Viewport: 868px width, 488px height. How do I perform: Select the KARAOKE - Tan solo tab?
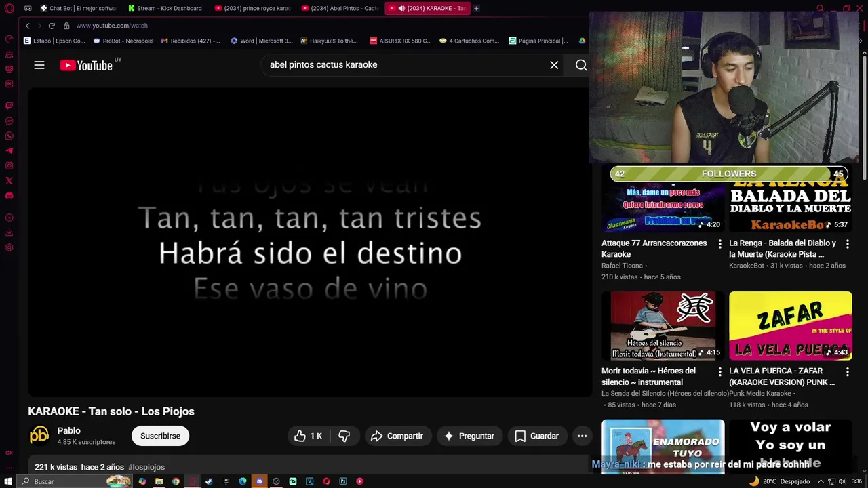pyautogui.click(x=427, y=8)
